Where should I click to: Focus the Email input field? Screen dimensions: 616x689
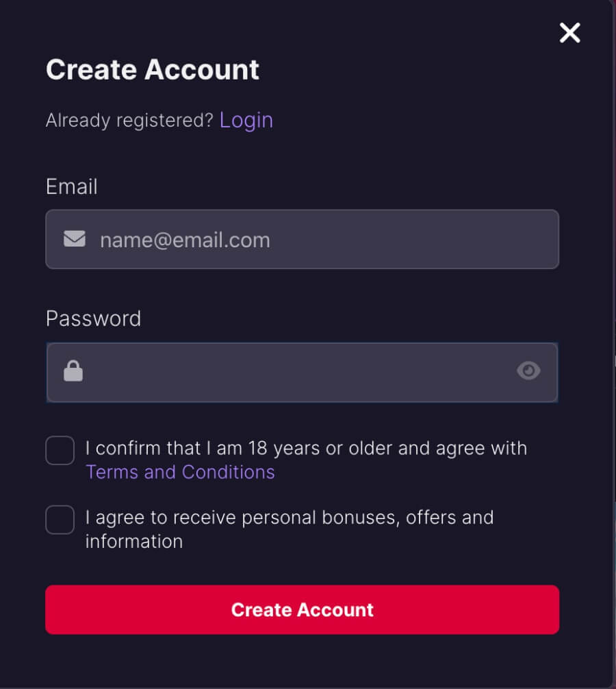tap(302, 239)
